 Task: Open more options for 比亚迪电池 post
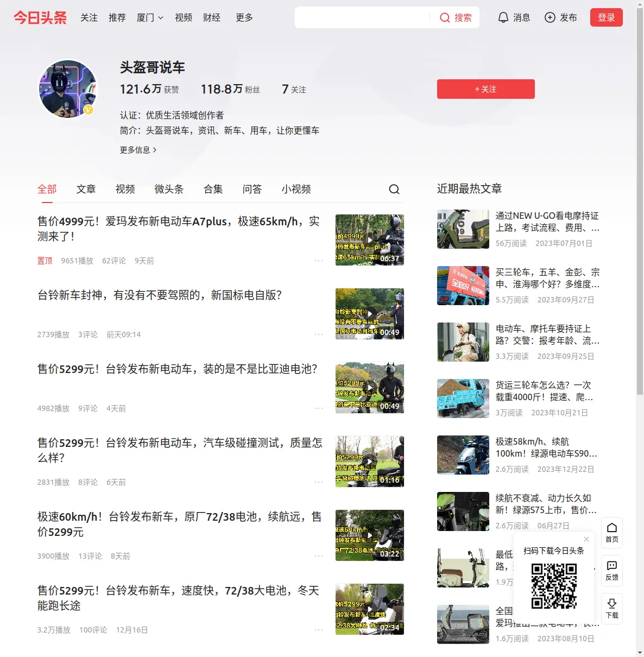[319, 408]
